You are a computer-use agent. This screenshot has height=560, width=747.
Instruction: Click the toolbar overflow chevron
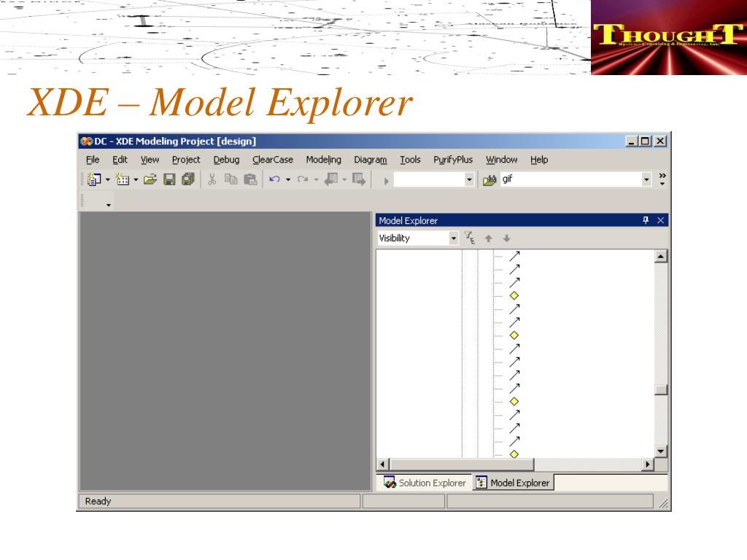[x=662, y=179]
